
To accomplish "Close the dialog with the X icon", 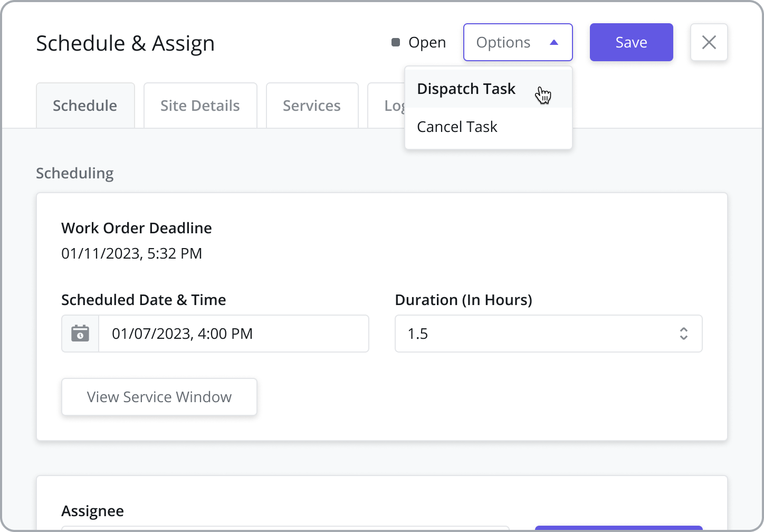I will coord(709,42).
